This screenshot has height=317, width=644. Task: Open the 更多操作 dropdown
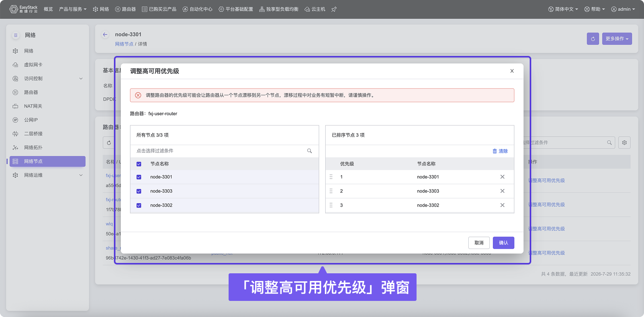[617, 39]
